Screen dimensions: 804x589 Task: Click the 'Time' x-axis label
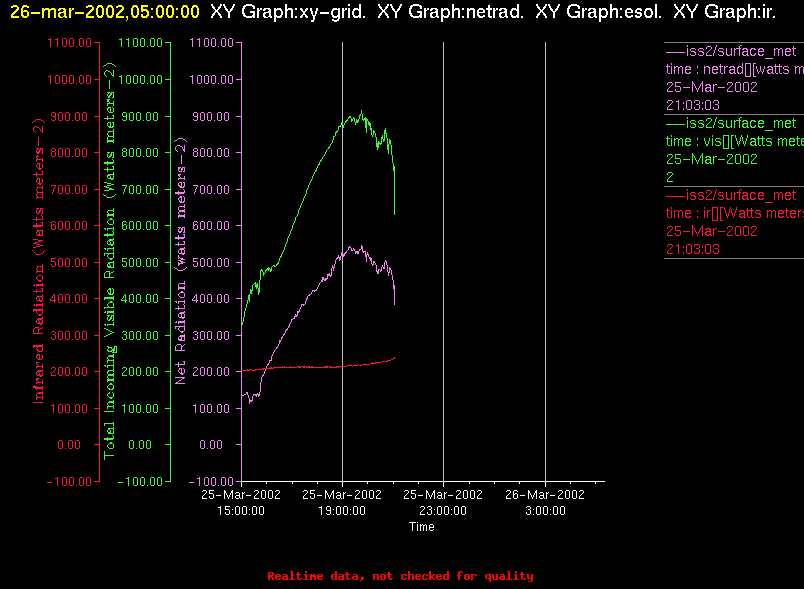click(421, 527)
